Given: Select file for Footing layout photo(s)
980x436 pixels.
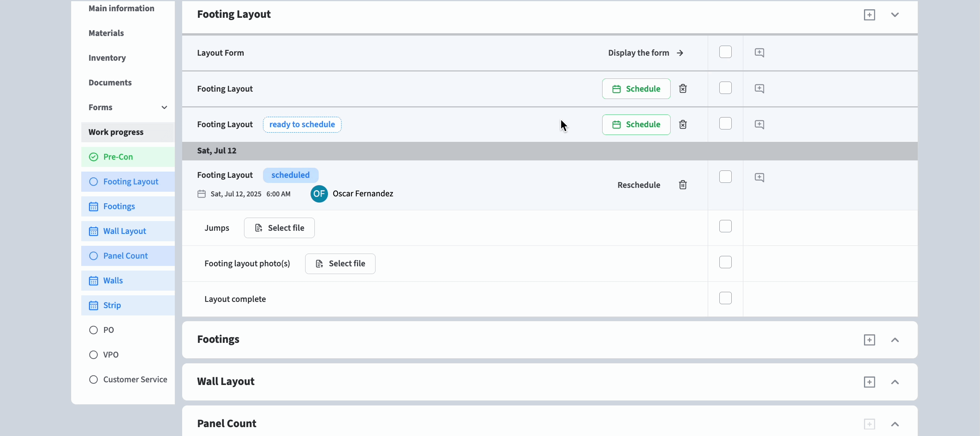Looking at the screenshot, I should coord(340,264).
